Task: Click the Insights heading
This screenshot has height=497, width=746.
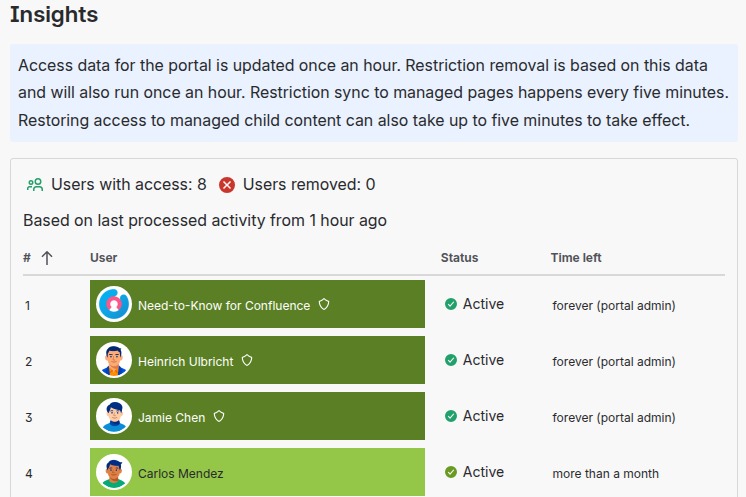Action: [x=54, y=15]
